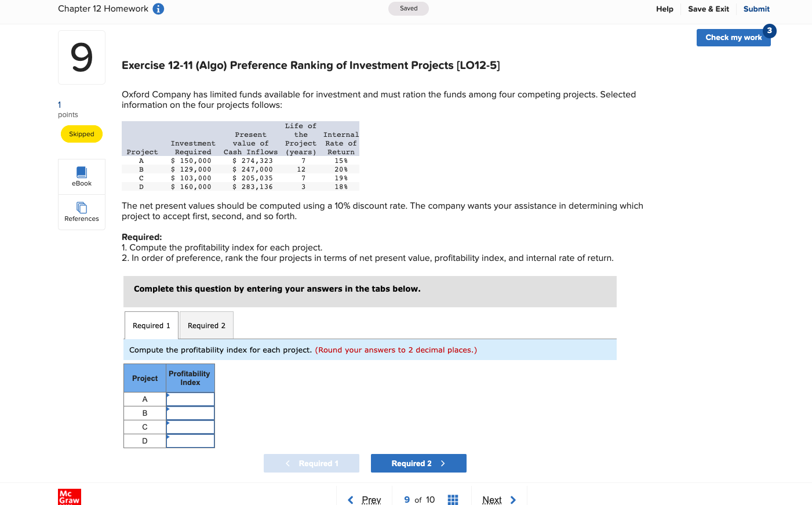812x505 pixels.
Task: Switch to the Required 1 tab
Action: pyautogui.click(x=151, y=325)
